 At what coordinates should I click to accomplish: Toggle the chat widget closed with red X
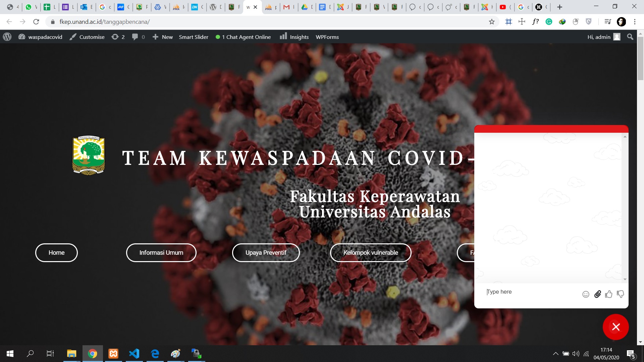(616, 327)
